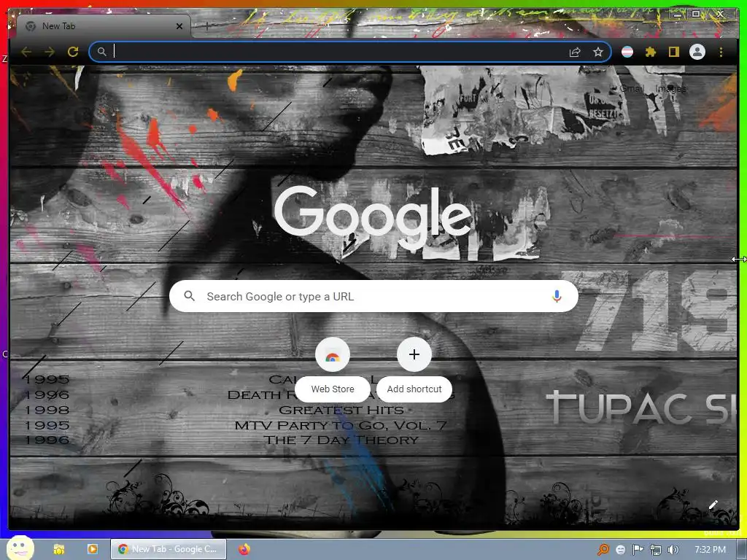Open the Web Store shortcut

click(333, 370)
